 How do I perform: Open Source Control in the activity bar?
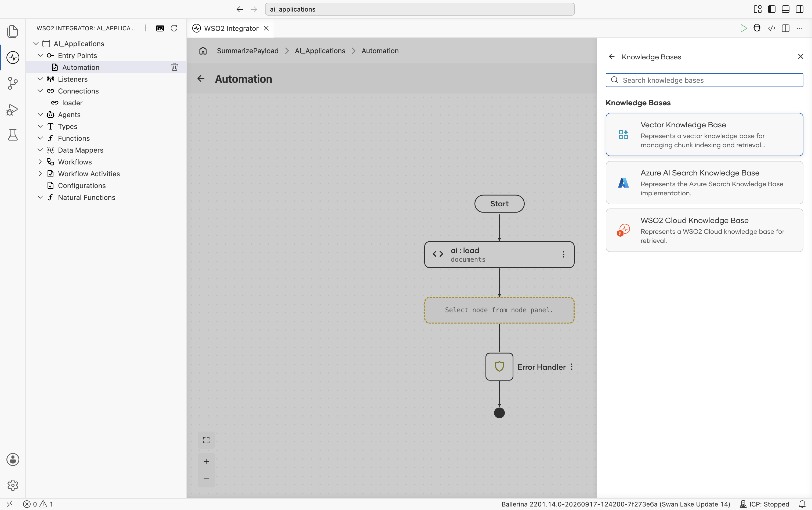tap(12, 83)
